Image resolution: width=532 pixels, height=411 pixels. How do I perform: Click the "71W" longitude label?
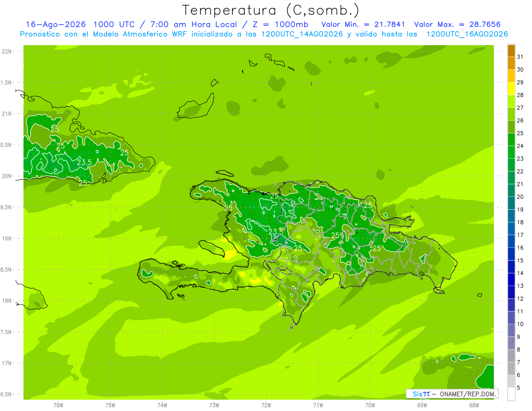point(318,405)
